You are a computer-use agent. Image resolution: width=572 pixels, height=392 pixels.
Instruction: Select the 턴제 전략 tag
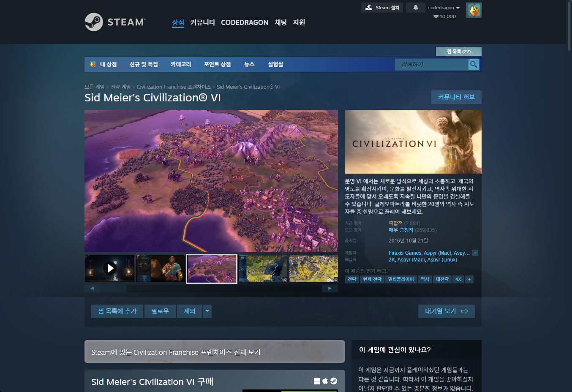pyautogui.click(x=372, y=279)
